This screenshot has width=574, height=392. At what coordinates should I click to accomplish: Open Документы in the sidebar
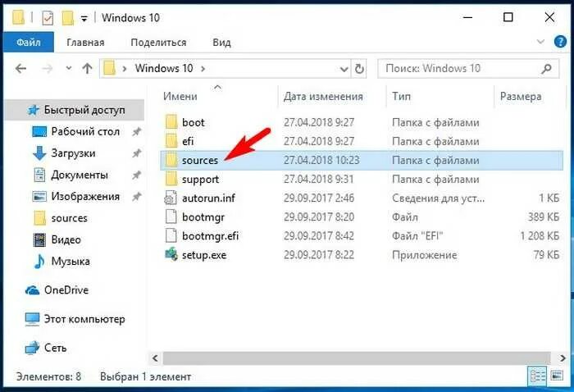[x=80, y=175]
